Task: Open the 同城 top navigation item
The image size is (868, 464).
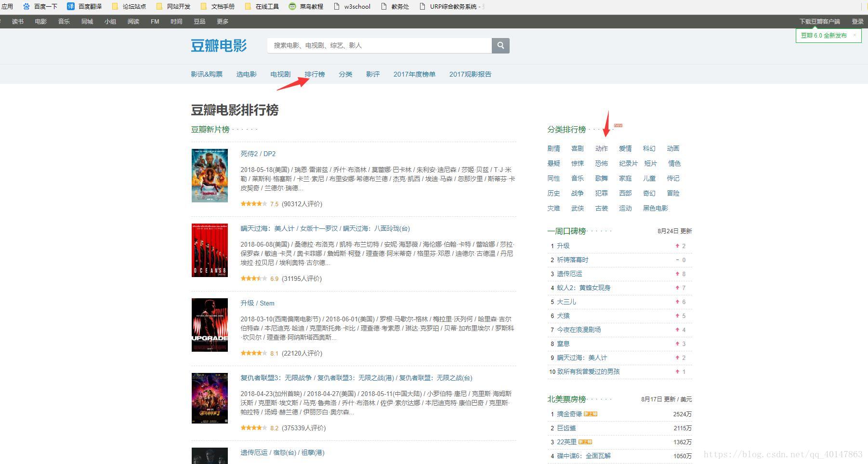Action: pos(87,21)
